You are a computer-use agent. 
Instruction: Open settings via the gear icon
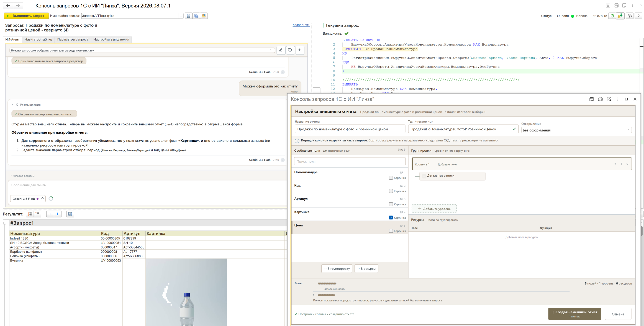[630, 16]
